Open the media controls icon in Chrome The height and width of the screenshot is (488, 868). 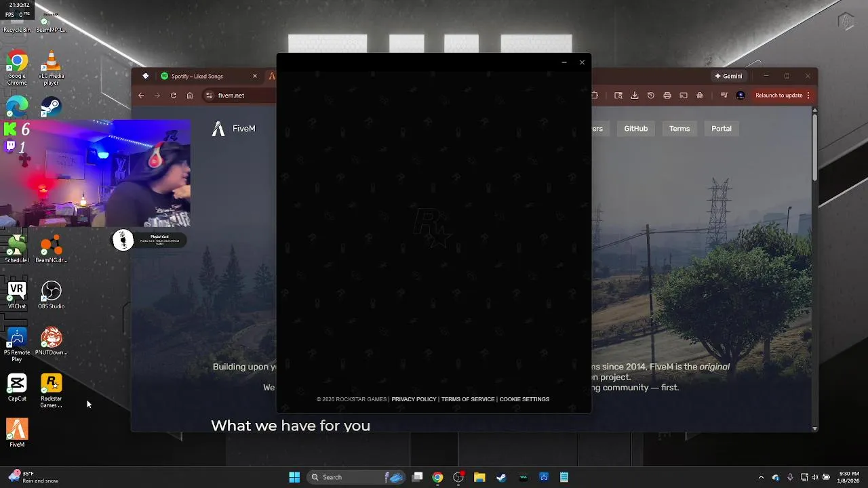pos(724,96)
